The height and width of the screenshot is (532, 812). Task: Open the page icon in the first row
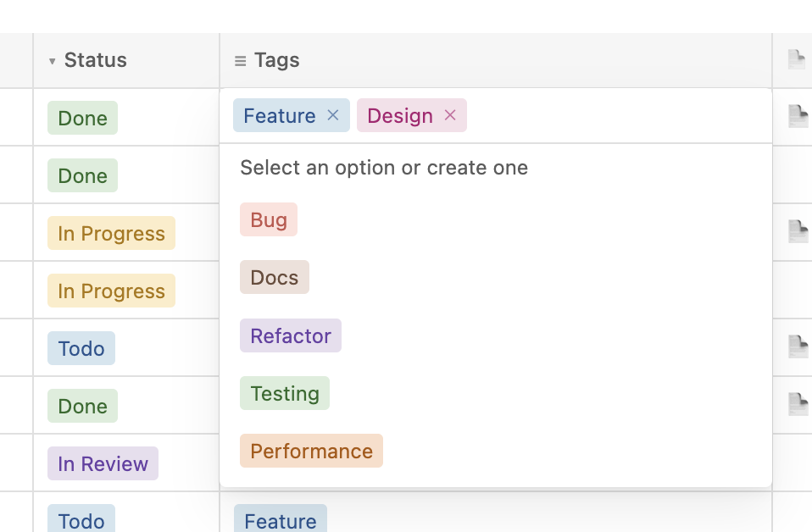point(797,116)
